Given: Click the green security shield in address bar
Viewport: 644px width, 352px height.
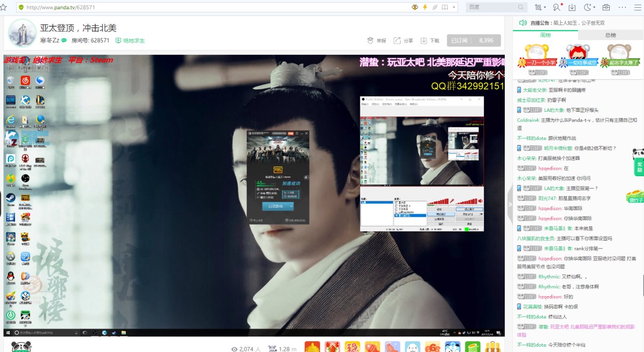Looking at the screenshot, I should tap(21, 7).
